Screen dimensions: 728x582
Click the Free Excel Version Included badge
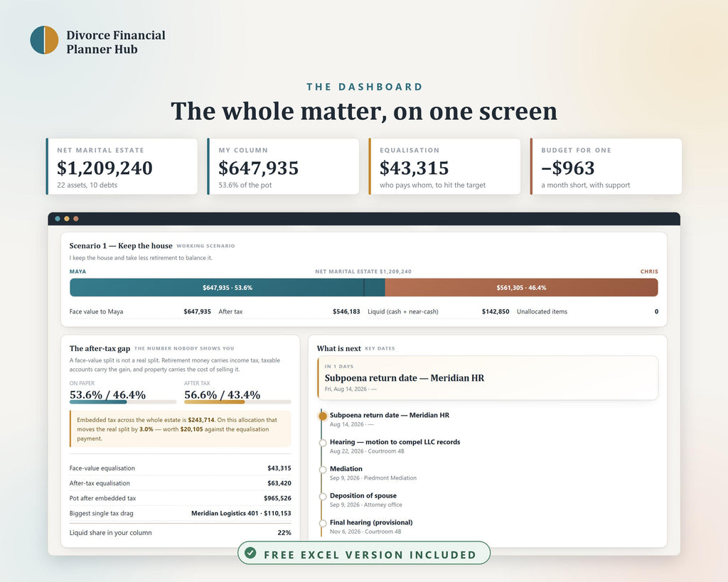pyautogui.click(x=364, y=553)
